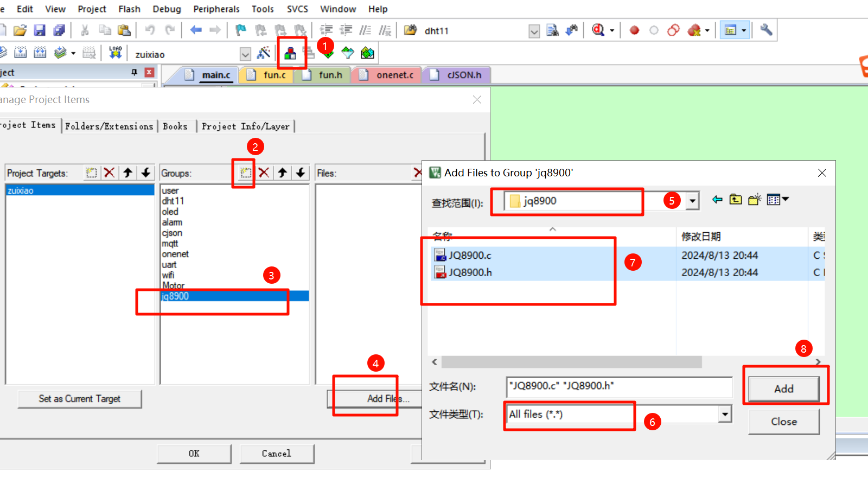Delete the selected group with red X

(264, 173)
